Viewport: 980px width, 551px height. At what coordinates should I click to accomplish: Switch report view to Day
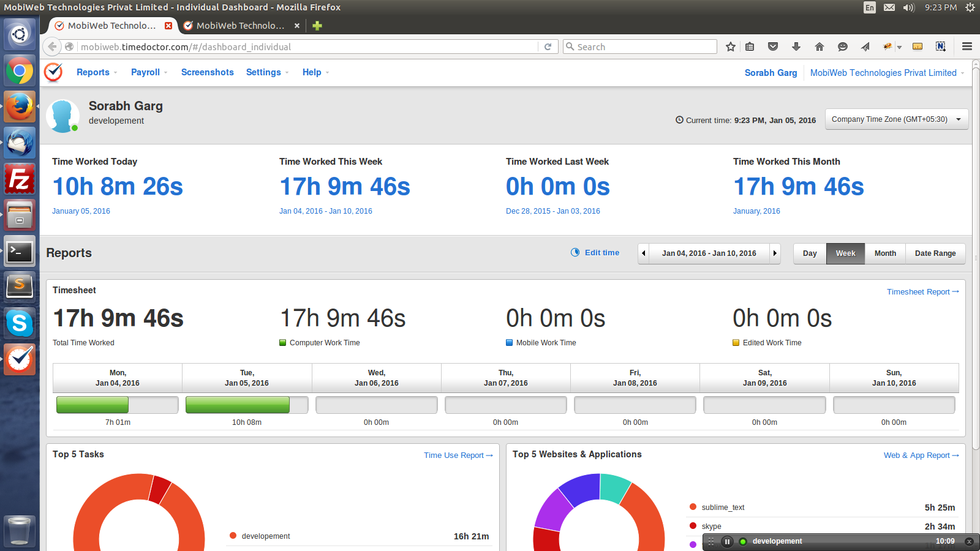pos(810,253)
